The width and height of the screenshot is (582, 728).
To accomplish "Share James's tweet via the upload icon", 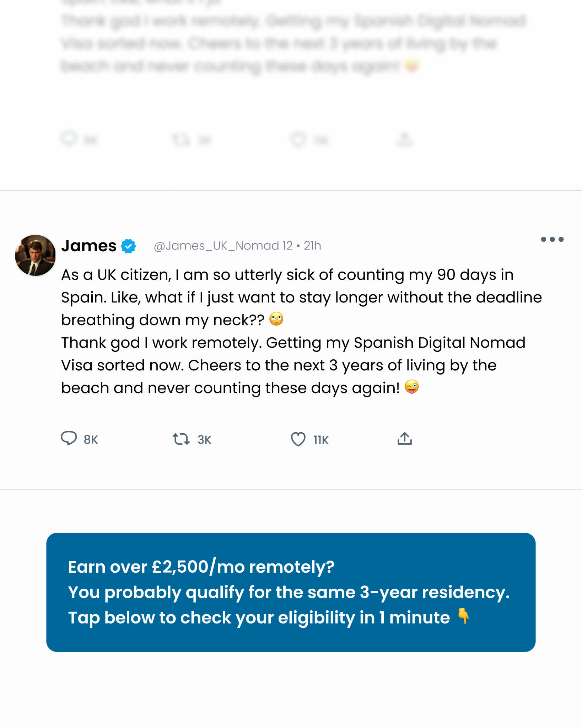I will pos(405,438).
